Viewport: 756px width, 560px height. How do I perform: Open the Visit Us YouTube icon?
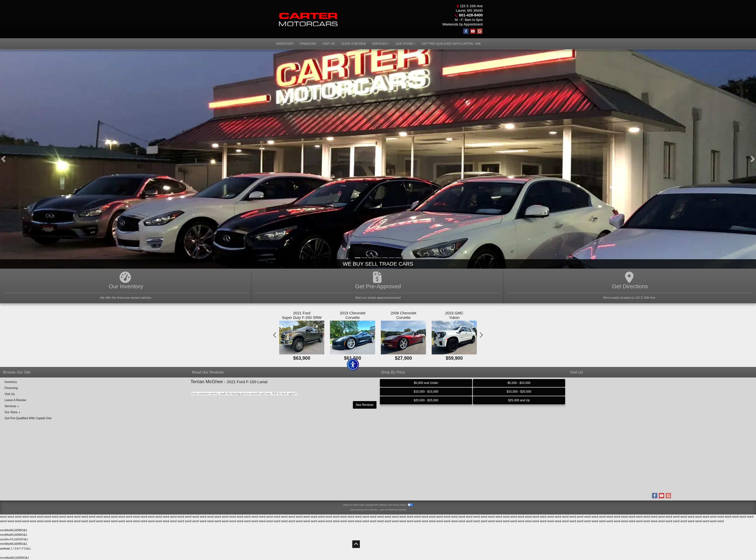661,496
